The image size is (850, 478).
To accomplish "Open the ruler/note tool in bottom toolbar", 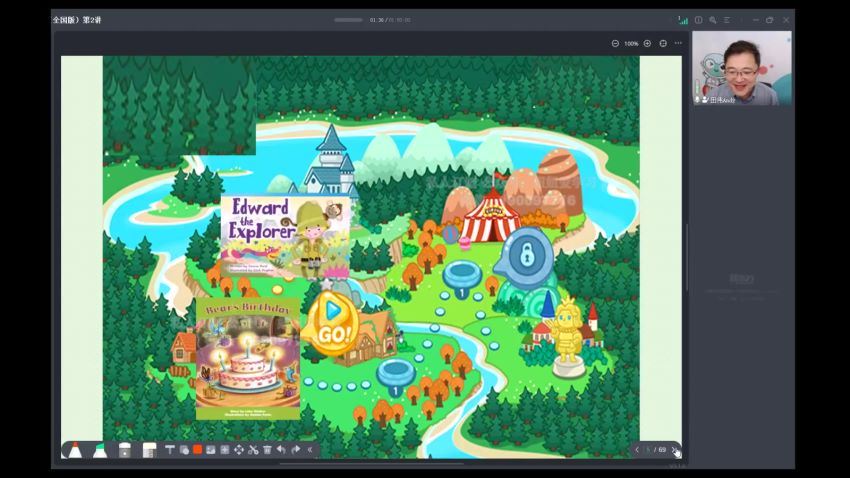I will tap(149, 450).
